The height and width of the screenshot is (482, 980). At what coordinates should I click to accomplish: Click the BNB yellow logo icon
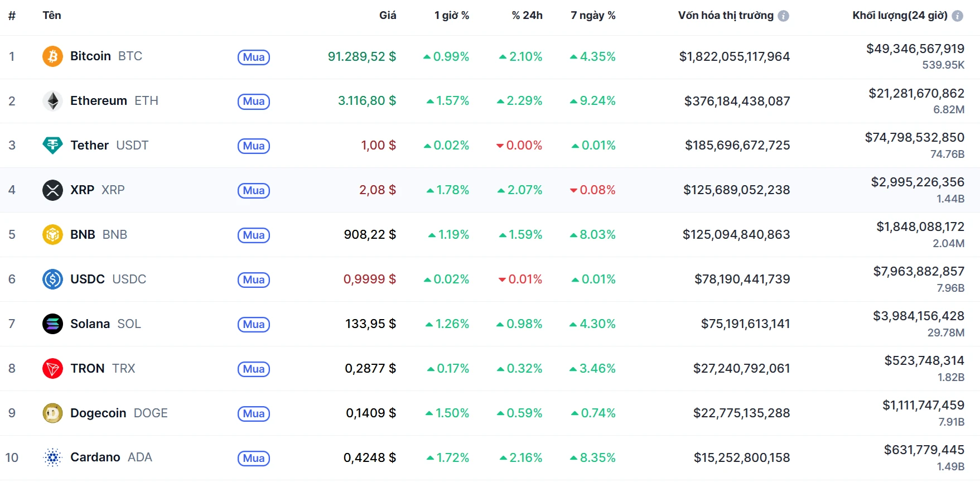tap(52, 235)
